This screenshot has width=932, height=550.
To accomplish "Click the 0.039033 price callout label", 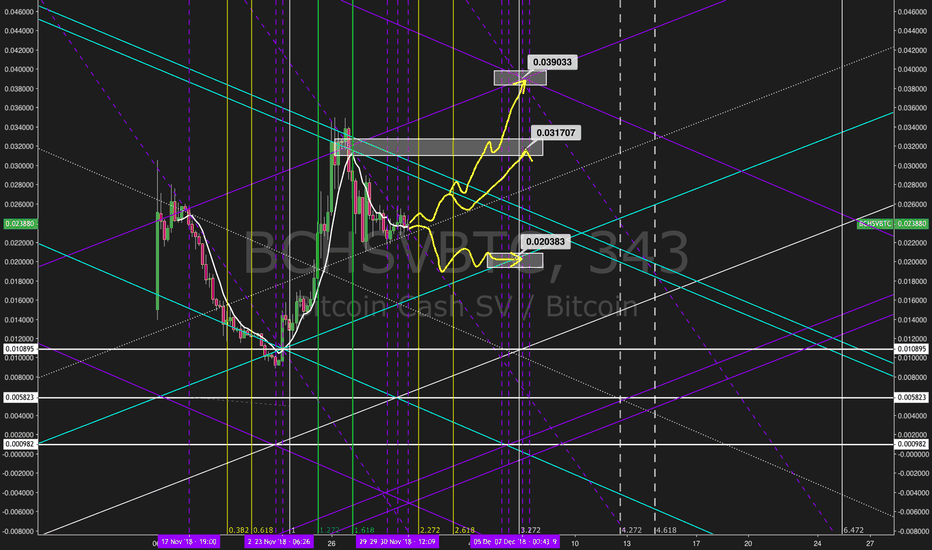I will [552, 62].
